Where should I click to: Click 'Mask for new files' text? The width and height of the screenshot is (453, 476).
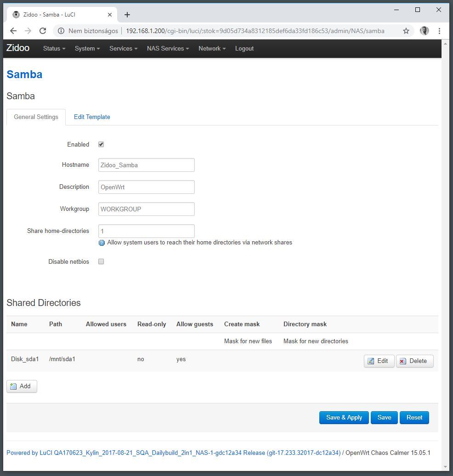[248, 341]
